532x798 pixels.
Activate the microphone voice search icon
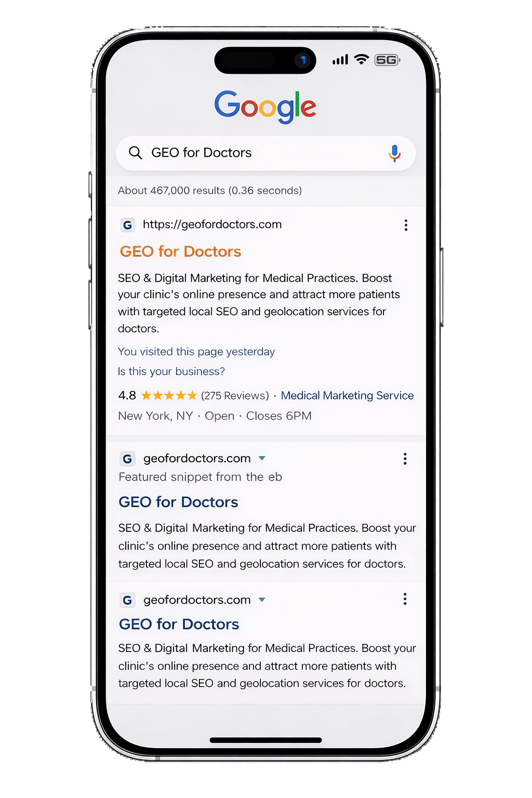point(394,153)
